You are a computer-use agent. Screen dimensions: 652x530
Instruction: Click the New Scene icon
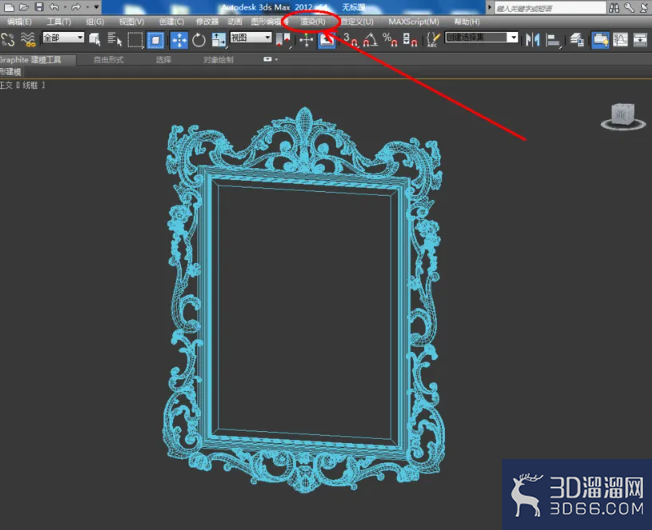[9, 7]
